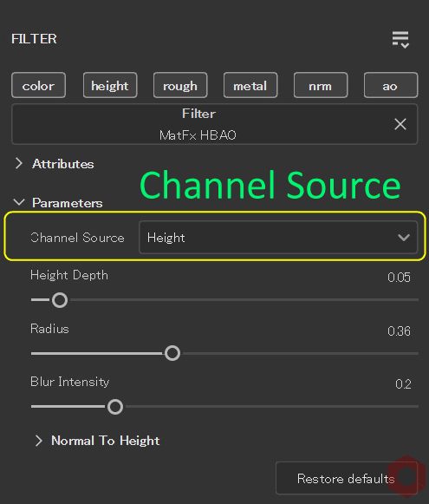The image size is (429, 504).
Task: Click the Restore defaults button
Action: pyautogui.click(x=347, y=478)
